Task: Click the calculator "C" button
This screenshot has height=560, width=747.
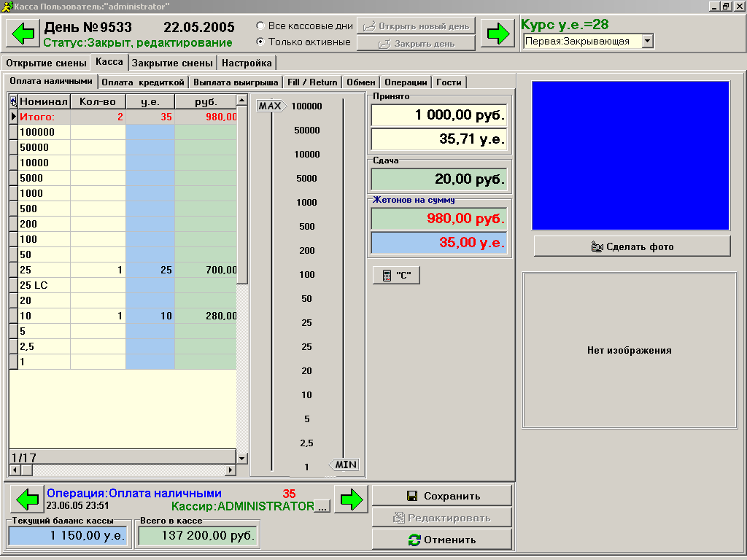Action: click(x=396, y=275)
